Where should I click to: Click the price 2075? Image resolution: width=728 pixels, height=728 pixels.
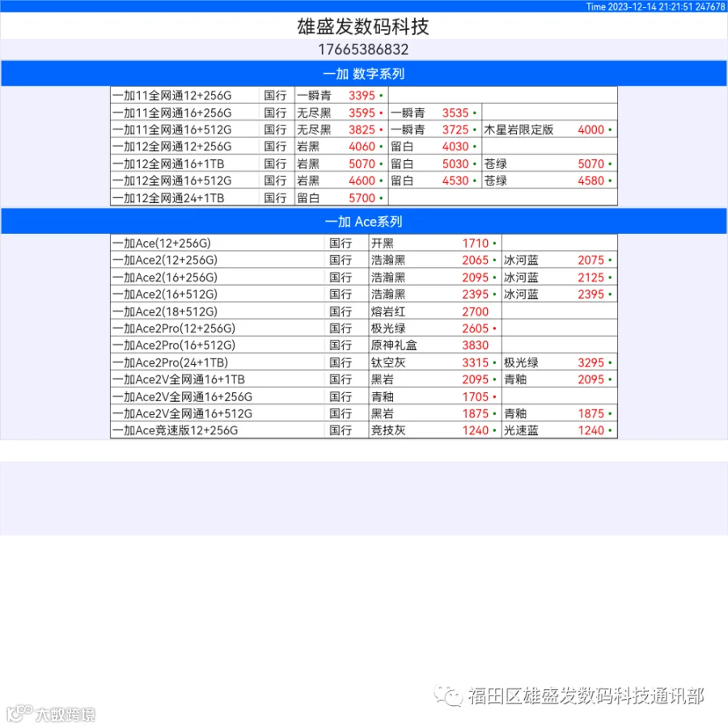click(x=590, y=260)
